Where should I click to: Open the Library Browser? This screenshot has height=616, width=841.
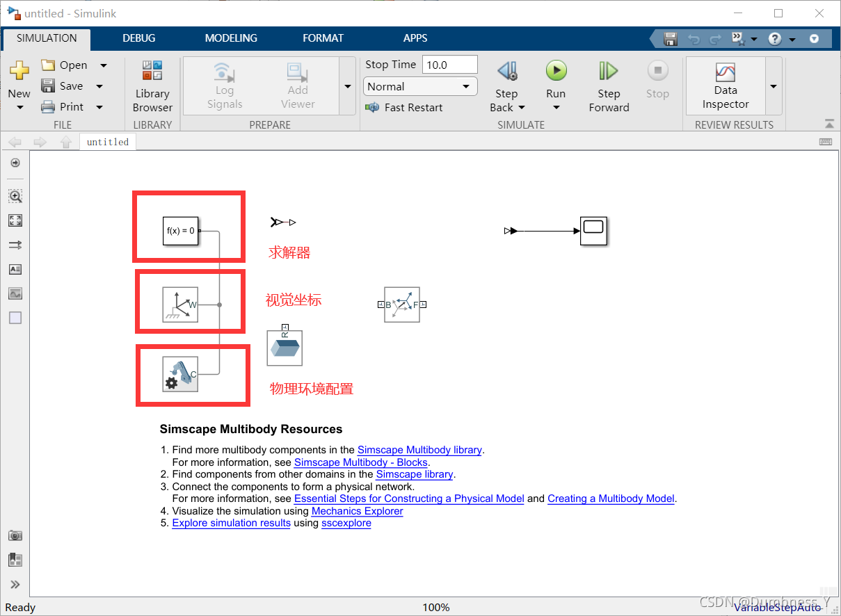(x=152, y=86)
